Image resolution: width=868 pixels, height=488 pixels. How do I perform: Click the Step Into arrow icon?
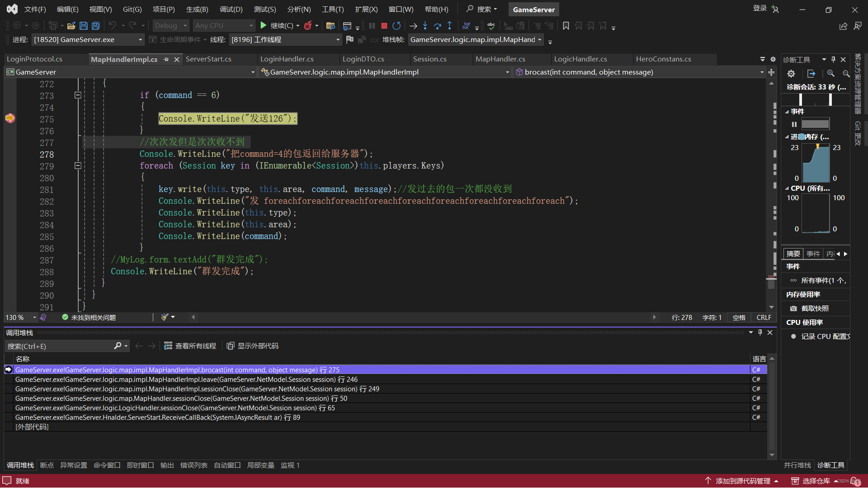pyautogui.click(x=425, y=26)
